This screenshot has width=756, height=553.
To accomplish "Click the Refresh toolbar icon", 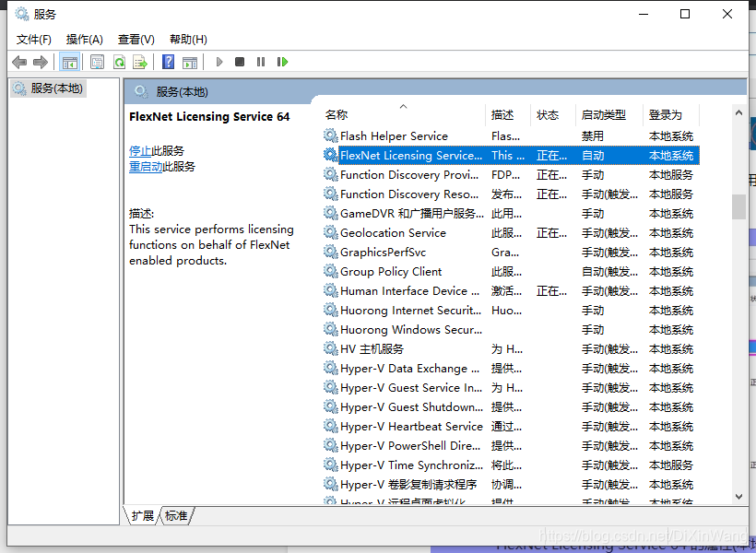I will pyautogui.click(x=119, y=62).
